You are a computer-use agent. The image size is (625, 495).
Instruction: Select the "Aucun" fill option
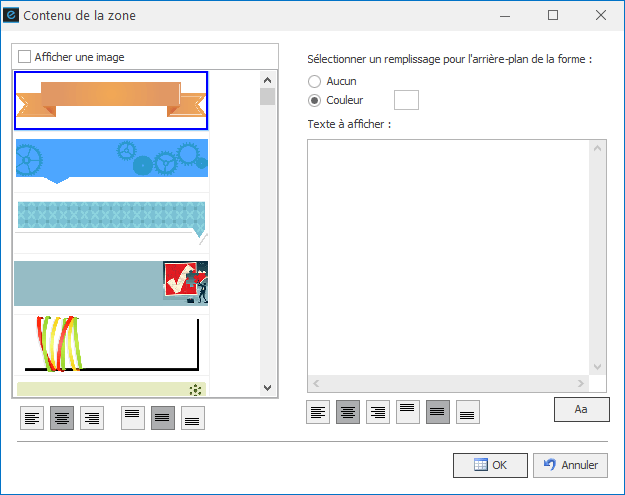click(316, 81)
